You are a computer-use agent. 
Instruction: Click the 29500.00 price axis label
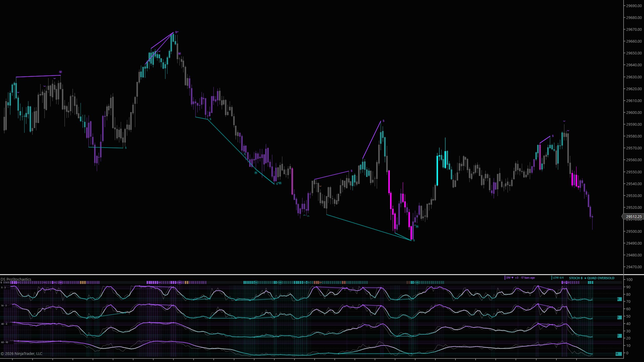tap(634, 232)
